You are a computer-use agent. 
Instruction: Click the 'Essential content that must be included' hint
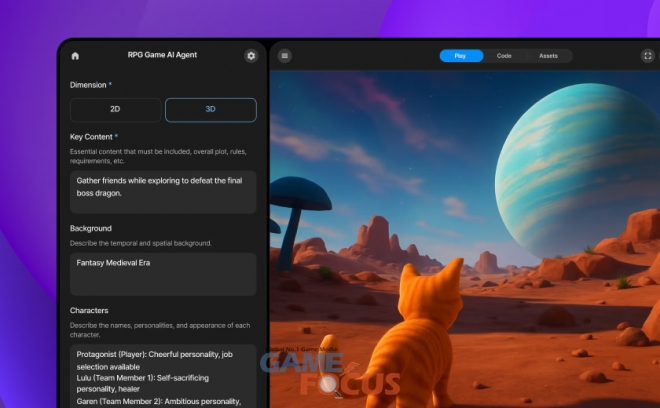[158, 156]
